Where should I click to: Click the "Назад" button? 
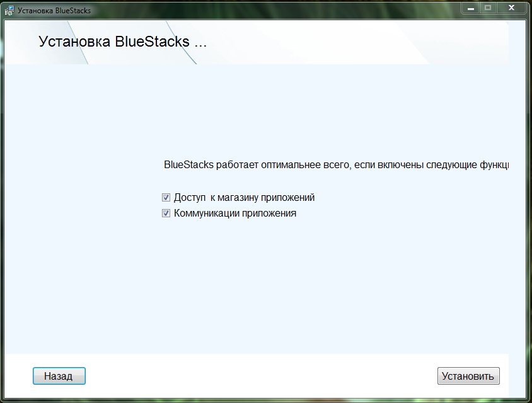click(x=59, y=376)
